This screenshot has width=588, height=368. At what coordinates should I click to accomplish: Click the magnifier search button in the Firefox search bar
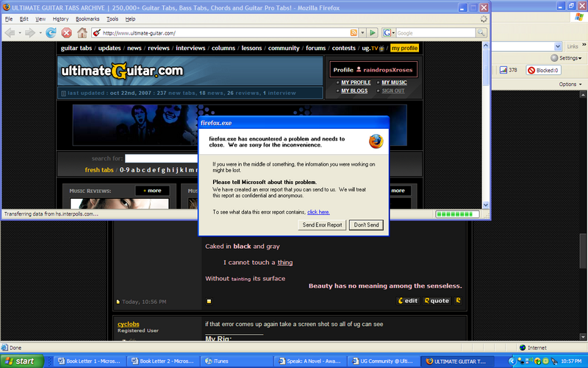pos(481,33)
